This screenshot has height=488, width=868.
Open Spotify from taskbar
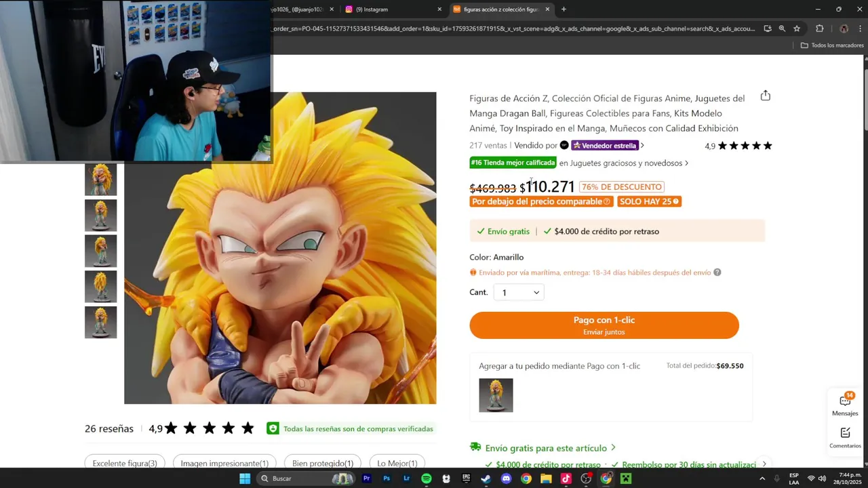(x=426, y=479)
